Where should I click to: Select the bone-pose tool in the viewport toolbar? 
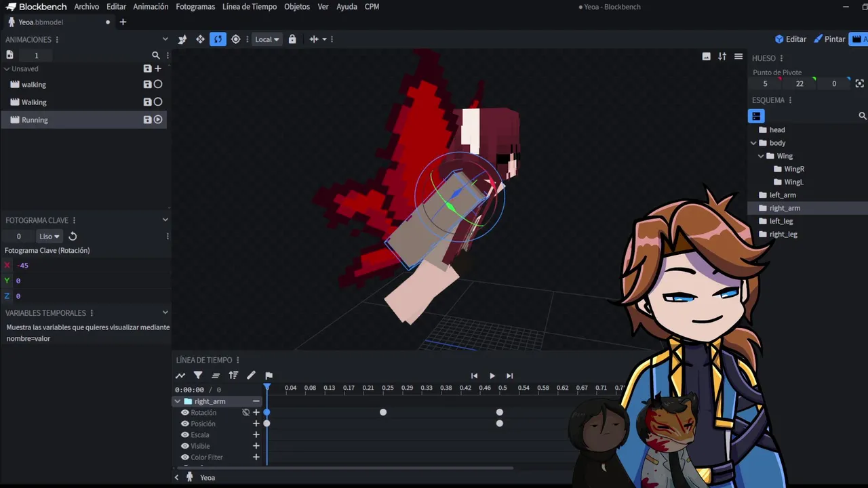click(182, 39)
